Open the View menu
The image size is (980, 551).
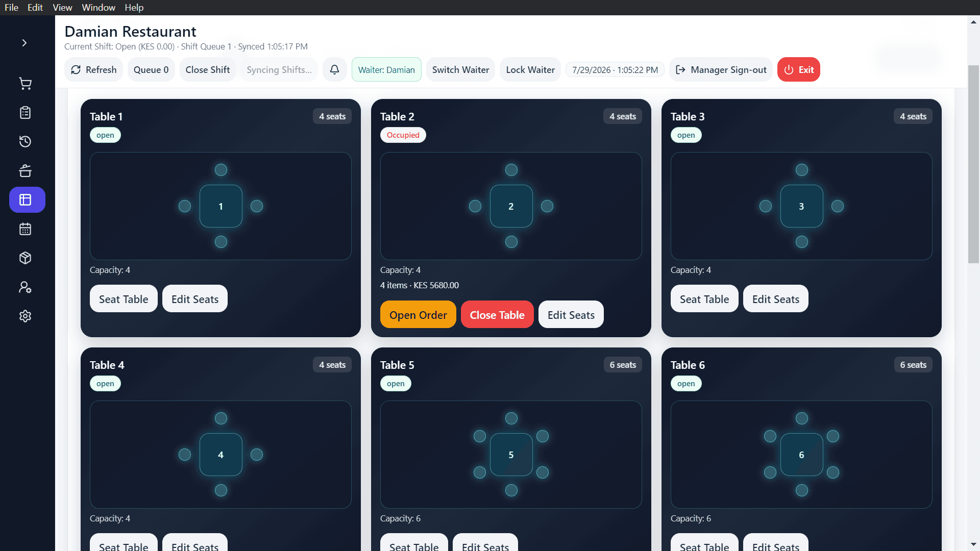coord(62,8)
